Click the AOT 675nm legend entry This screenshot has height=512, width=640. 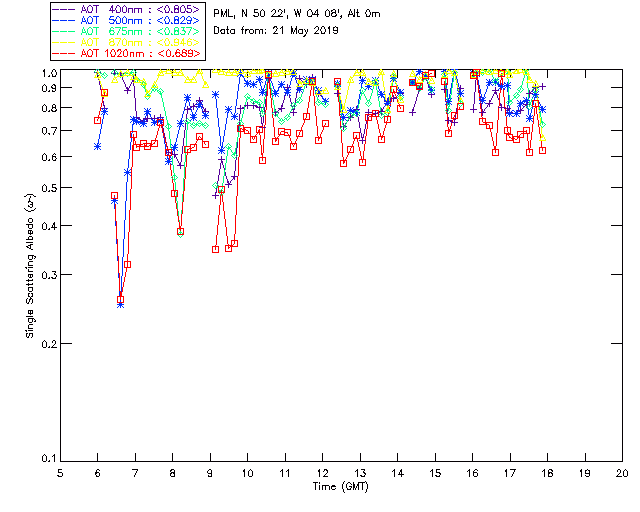point(126,31)
